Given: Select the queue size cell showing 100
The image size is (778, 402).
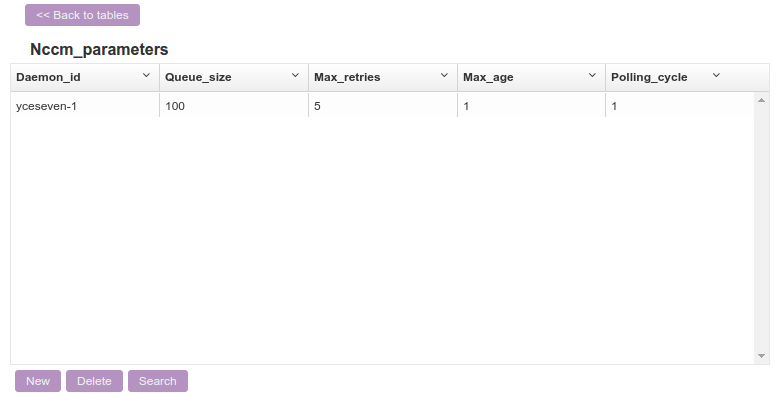Looking at the screenshot, I should click(x=176, y=105).
